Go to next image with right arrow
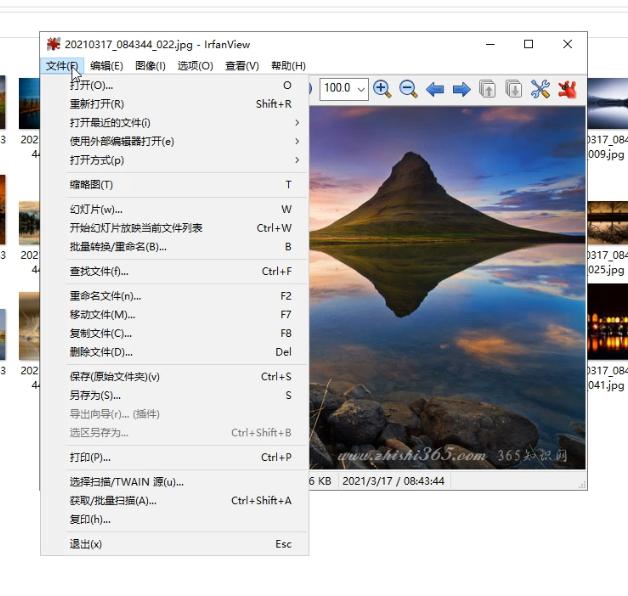This screenshot has height=596, width=628. (x=461, y=89)
